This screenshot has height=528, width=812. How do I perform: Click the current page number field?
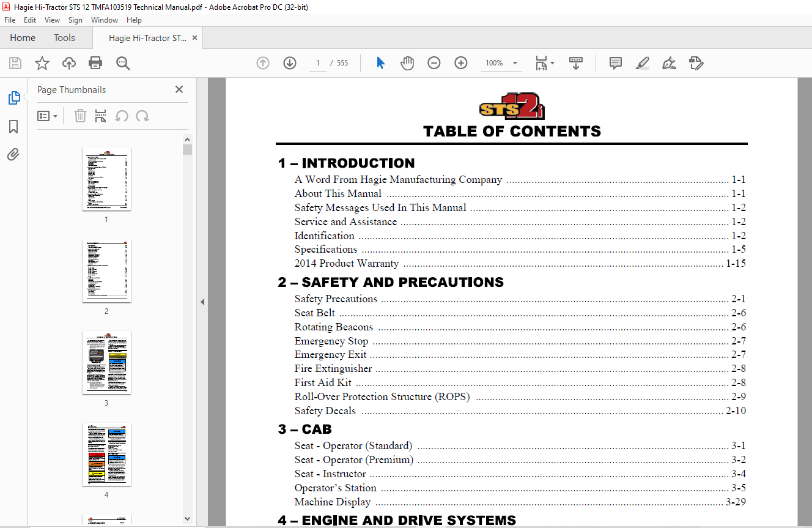click(318, 63)
